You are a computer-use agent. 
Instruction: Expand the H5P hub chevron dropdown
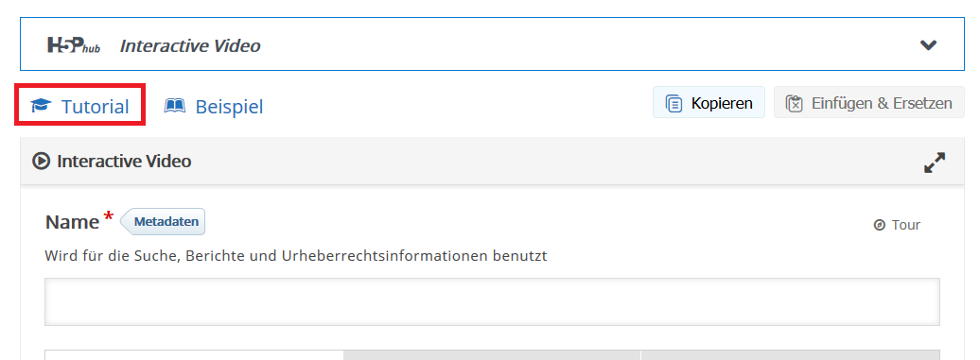(x=928, y=45)
